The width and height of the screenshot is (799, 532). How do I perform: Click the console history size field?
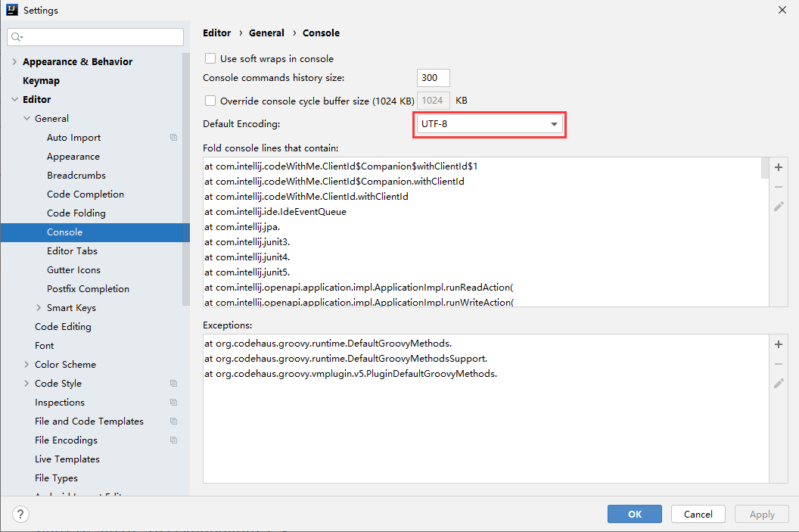433,78
